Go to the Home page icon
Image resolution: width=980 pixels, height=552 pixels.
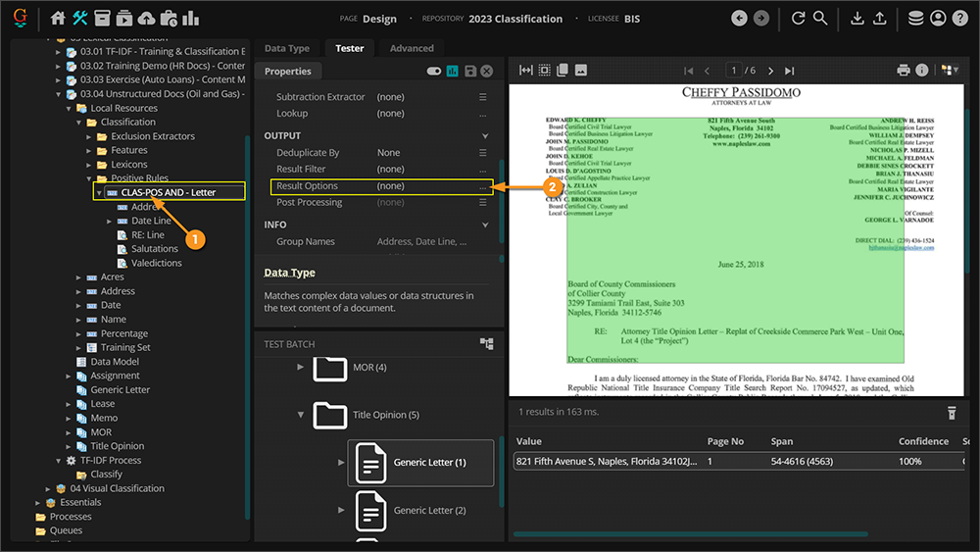click(58, 19)
